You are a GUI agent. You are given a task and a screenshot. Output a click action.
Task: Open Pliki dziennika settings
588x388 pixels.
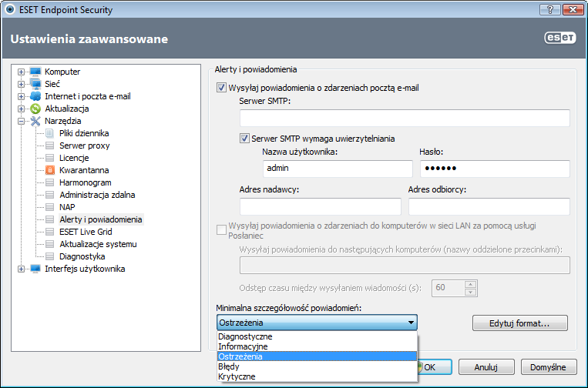(84, 133)
